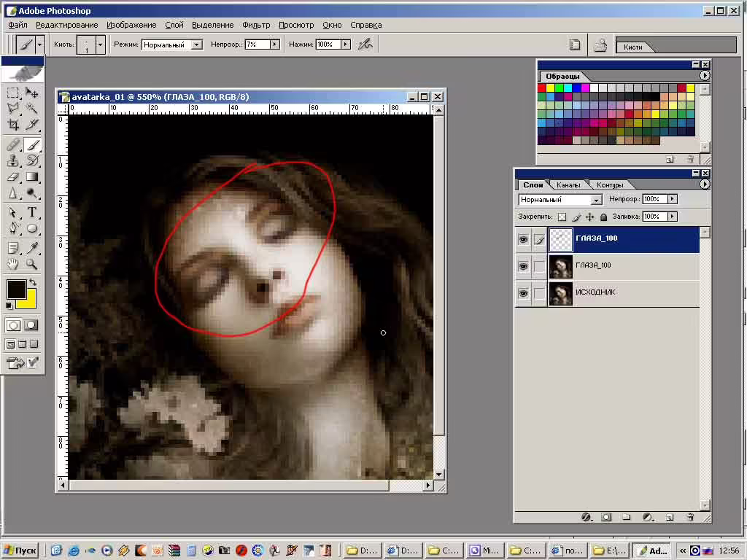The width and height of the screenshot is (747, 560).
Task: Open the tool preset picker arrow
Action: point(39,44)
